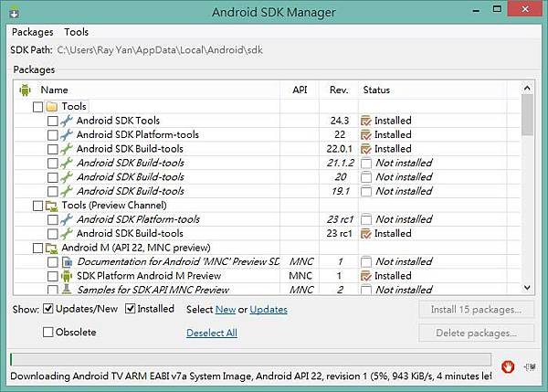The image size is (548, 392).
Task: Check the Android M (API 22, MNC preview) checkbox
Action: (37, 248)
